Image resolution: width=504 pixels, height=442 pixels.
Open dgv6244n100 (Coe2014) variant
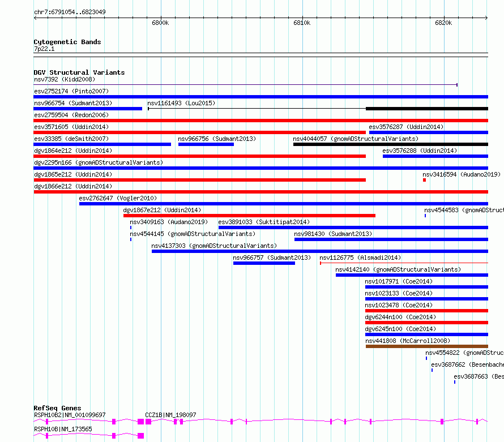click(x=400, y=317)
